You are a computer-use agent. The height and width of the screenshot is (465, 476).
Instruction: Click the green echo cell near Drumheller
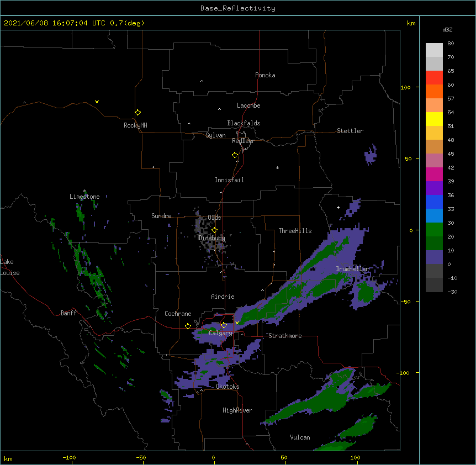[x=365, y=292]
